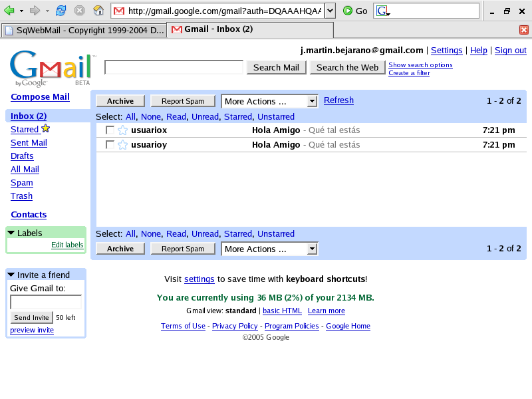Open the Contacts link
The height and width of the screenshot is (399, 532).
[29, 215]
